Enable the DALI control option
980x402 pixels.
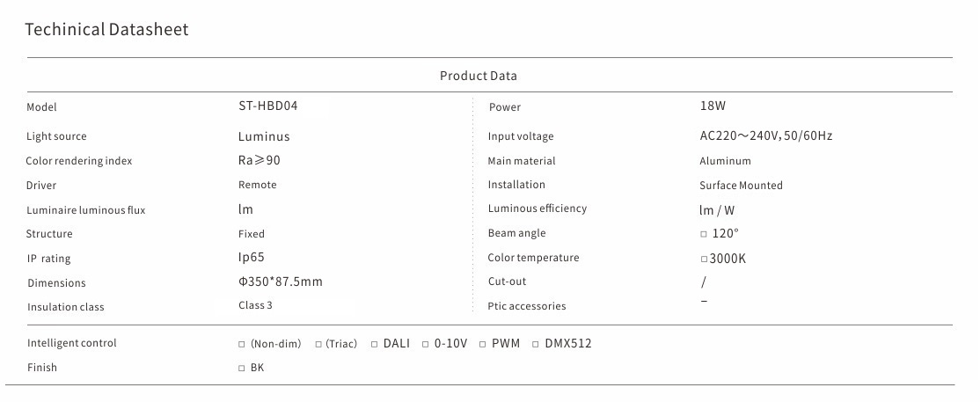[x=374, y=344]
